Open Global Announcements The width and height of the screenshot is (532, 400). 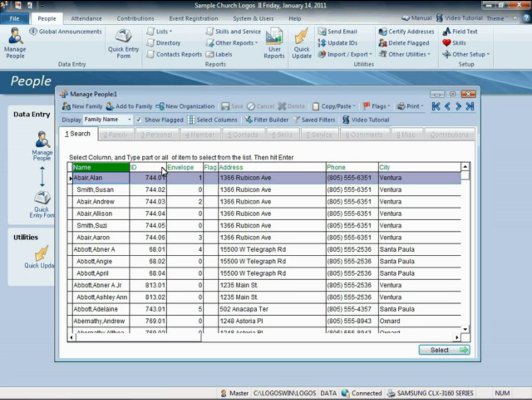point(66,32)
